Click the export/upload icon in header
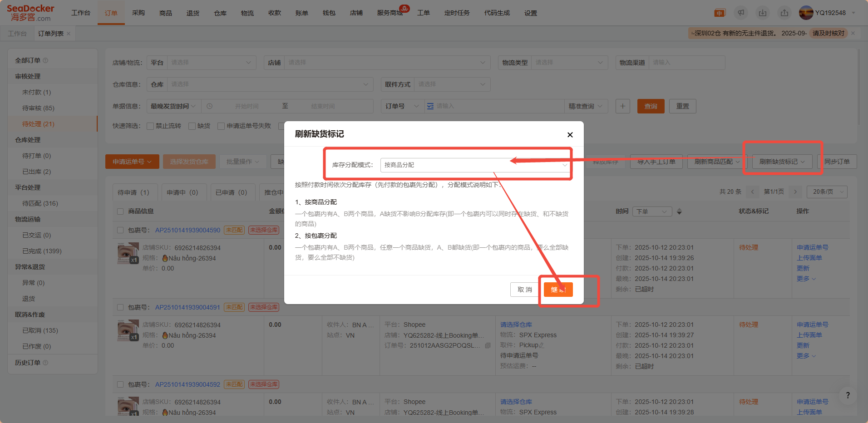Viewport: 868px width, 423px height. point(784,13)
